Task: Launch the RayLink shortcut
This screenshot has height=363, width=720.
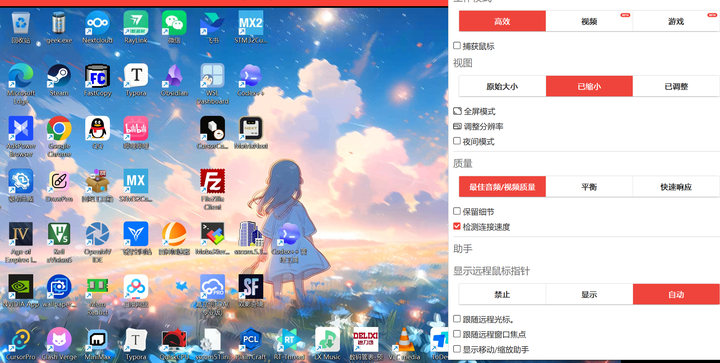Action: [136, 23]
